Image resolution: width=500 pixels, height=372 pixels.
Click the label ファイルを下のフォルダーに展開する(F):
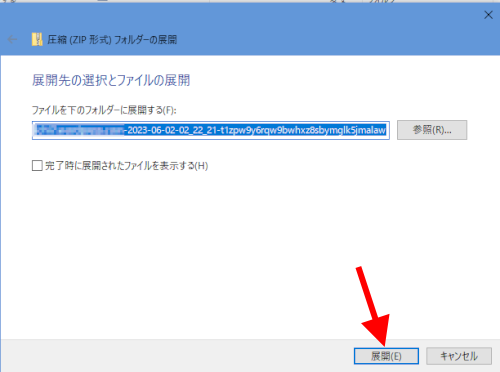point(104,110)
